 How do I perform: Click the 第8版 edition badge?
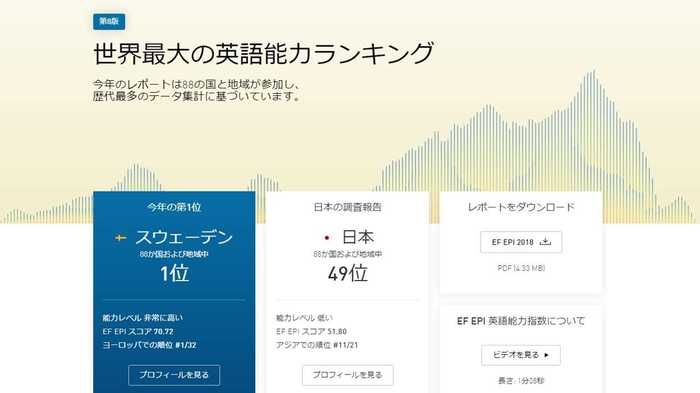coord(109,21)
